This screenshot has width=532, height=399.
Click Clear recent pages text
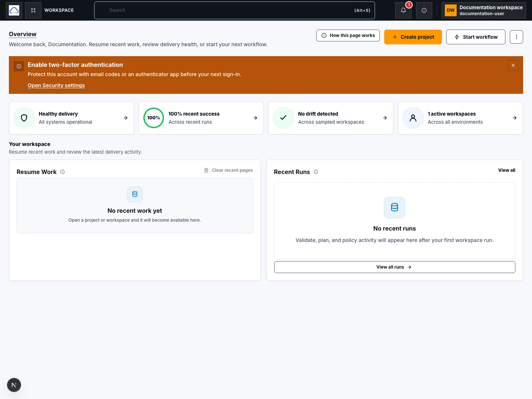(x=232, y=170)
